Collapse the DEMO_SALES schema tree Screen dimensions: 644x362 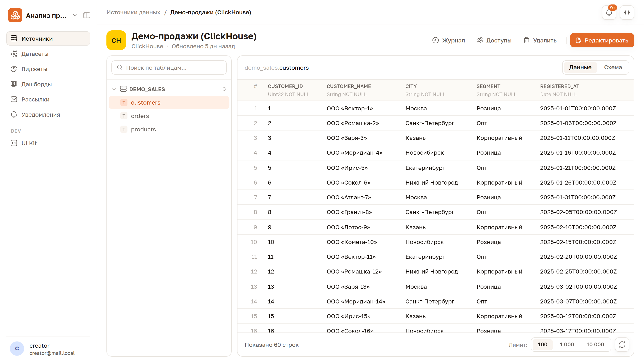coord(114,89)
